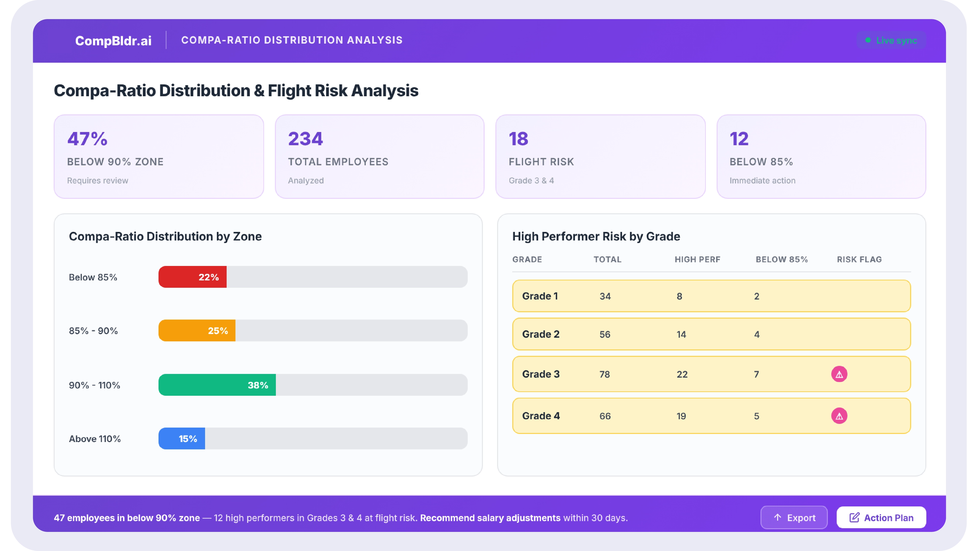Click the Compa-Ratio Distribution & Flight Risk Analysis title
Viewport: 980px width, 551px height.
[236, 91]
